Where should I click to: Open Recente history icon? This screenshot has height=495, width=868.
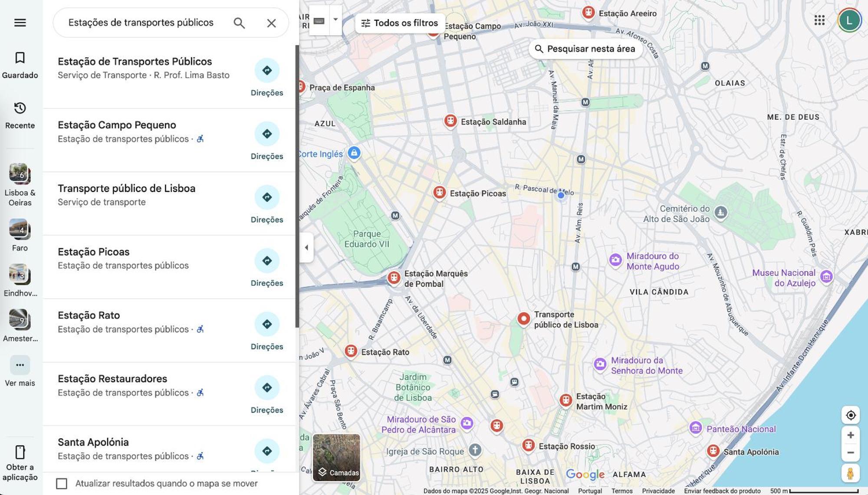click(x=20, y=115)
